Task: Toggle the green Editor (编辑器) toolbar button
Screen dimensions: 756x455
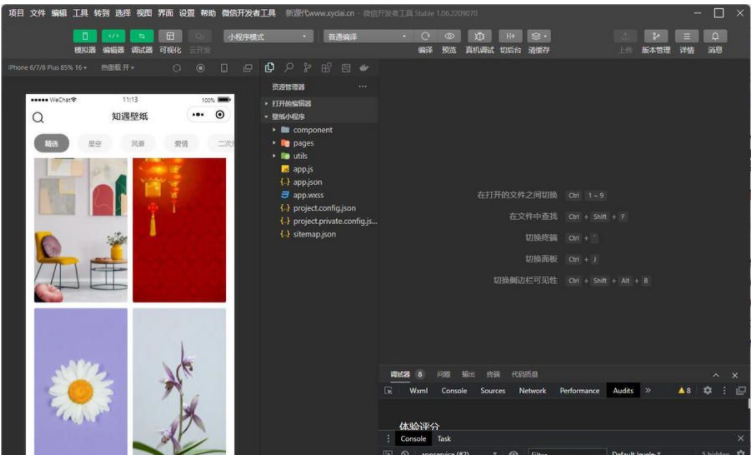Action: tap(113, 36)
